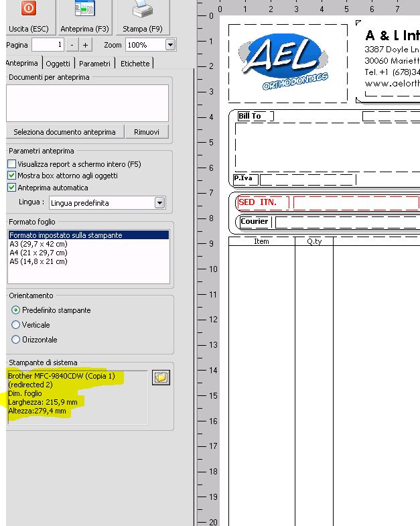Image resolution: width=420 pixels, height=526 pixels.
Task: Click the Item column header
Action: click(261, 241)
